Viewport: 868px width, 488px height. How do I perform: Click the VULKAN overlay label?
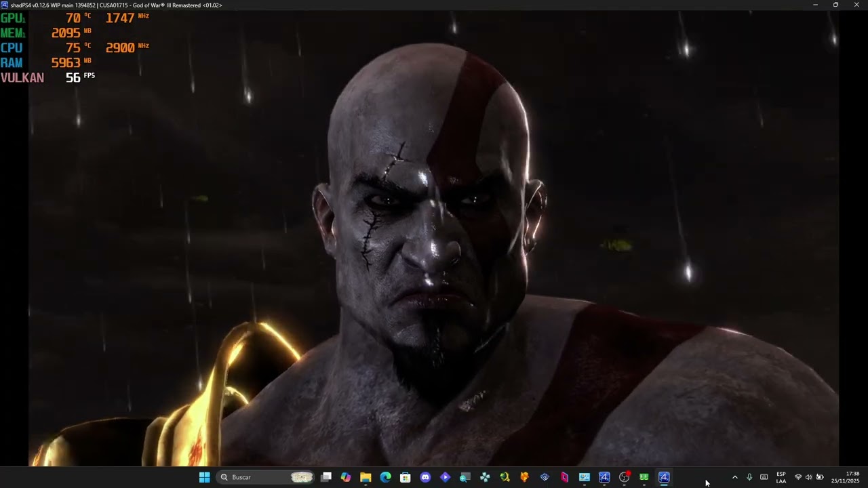click(x=22, y=77)
